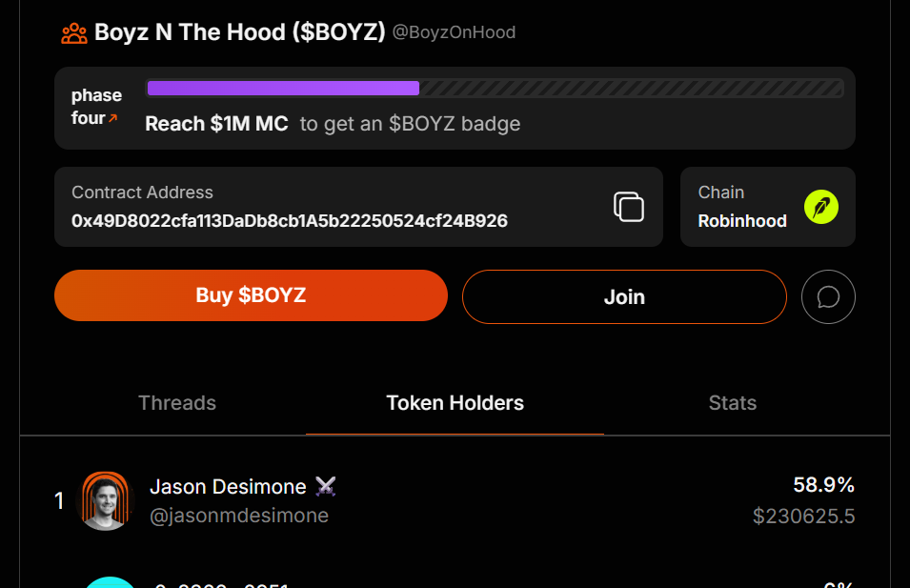Click the Boyz N The Hood ($BOYZ) title

coord(240,31)
